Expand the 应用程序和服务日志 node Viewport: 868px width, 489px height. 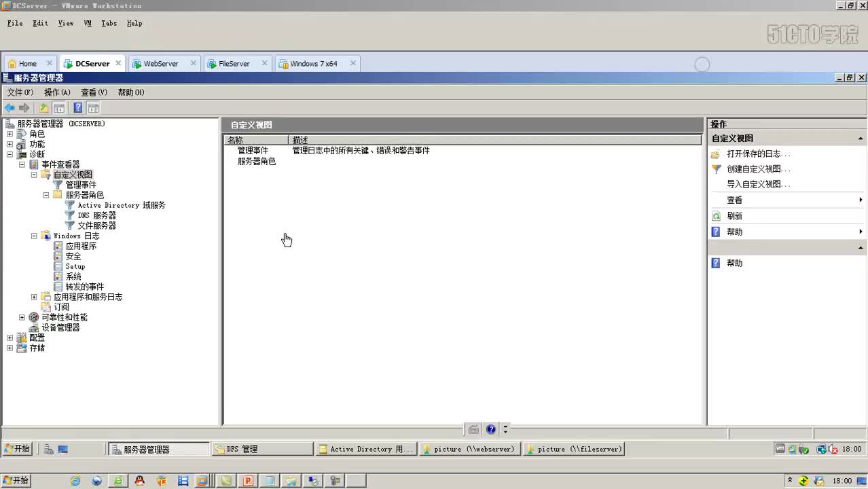34,297
